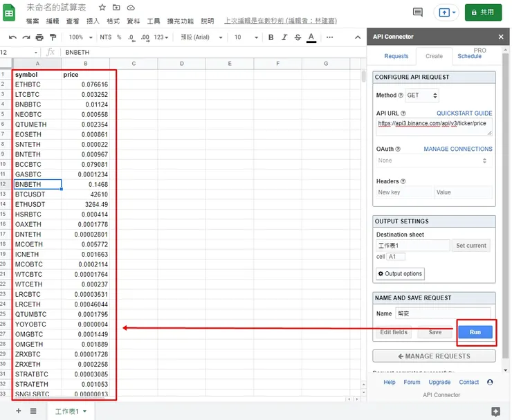This screenshot has width=512, height=420.
Task: Click the Print icon
Action: coord(39,37)
